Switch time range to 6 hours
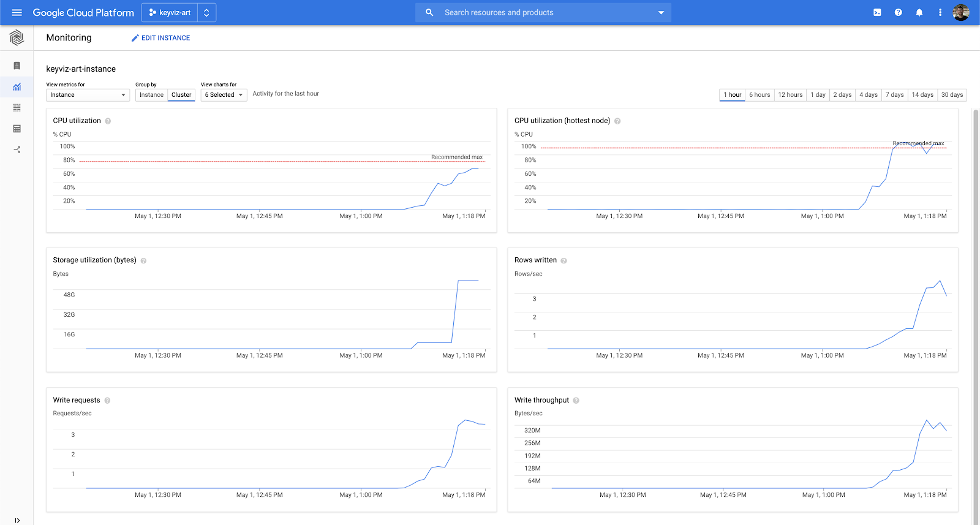This screenshot has width=980, height=525. [x=759, y=95]
